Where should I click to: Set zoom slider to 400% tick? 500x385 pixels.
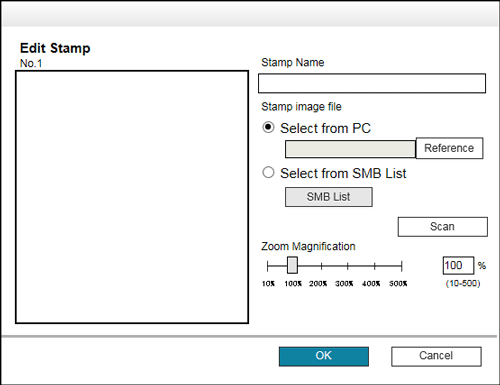coord(375,266)
